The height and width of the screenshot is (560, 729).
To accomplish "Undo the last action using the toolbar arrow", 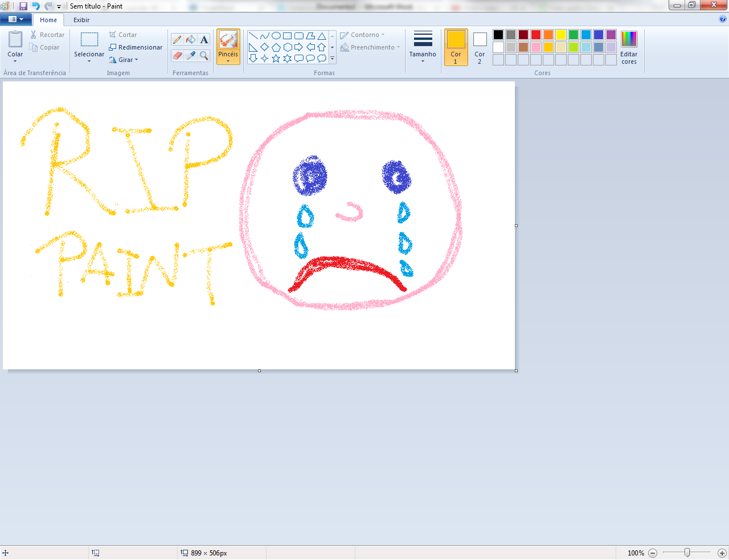I will (x=36, y=6).
